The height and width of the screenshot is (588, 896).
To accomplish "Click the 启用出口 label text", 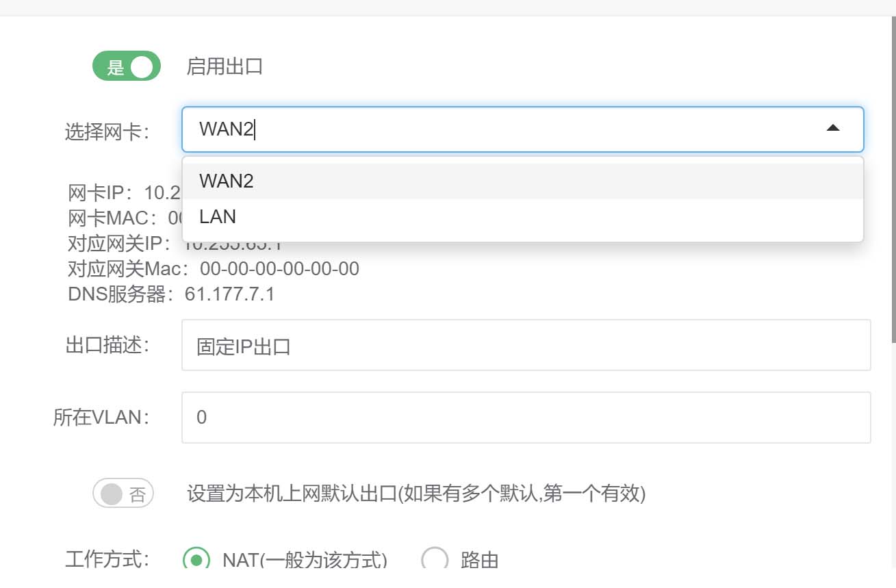I will click(225, 67).
